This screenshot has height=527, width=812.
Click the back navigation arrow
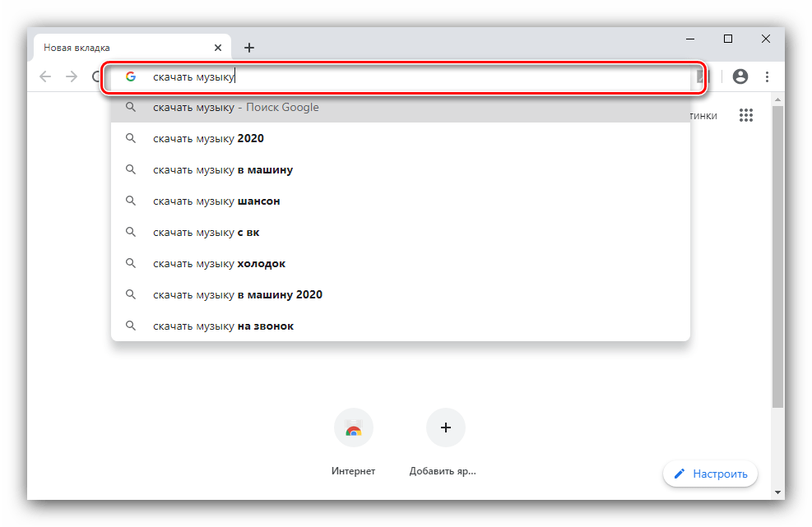45,76
